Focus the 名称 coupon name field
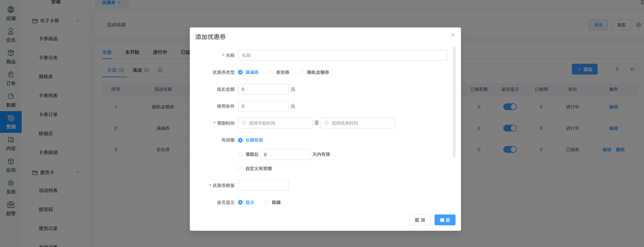Screen dimensions: 644x247 tap(343, 55)
